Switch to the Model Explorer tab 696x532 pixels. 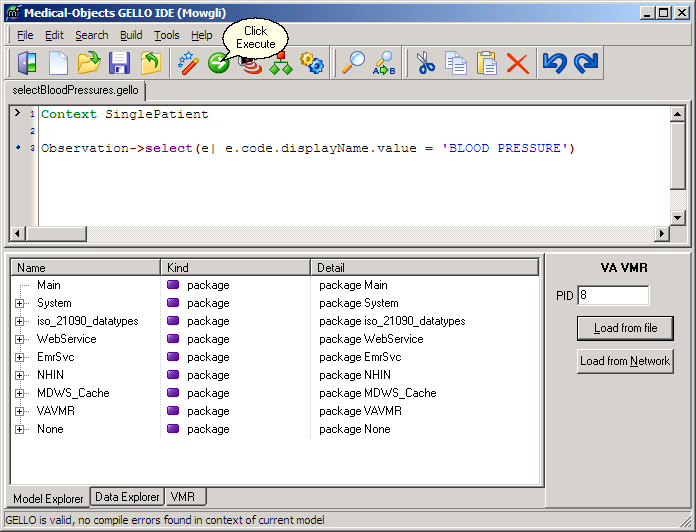click(48, 498)
